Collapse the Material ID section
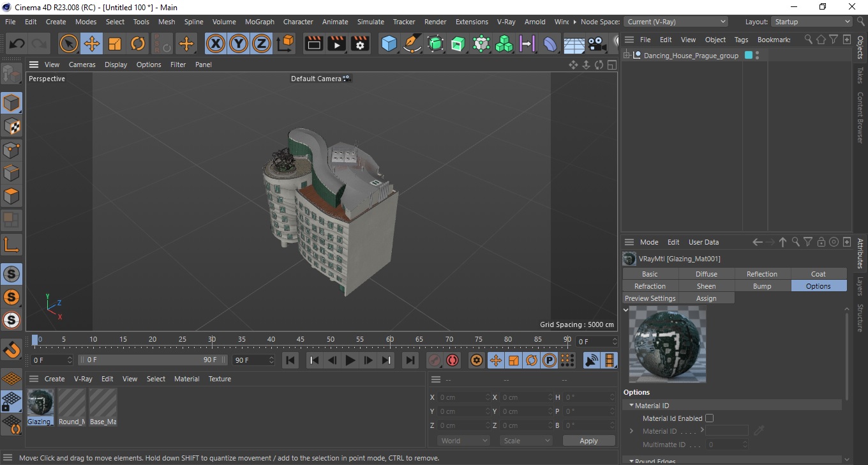This screenshot has width=868, height=465. (x=631, y=406)
